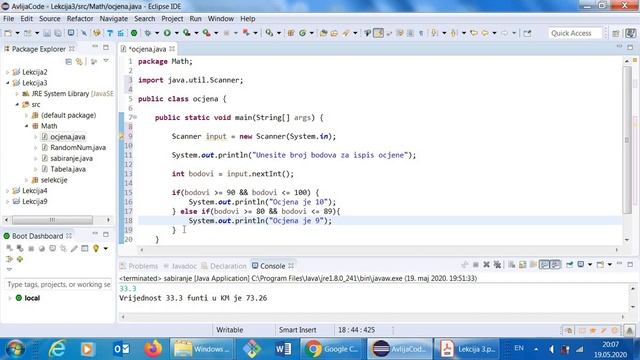
Task: Open Firefox from the taskbar
Action: (153, 349)
